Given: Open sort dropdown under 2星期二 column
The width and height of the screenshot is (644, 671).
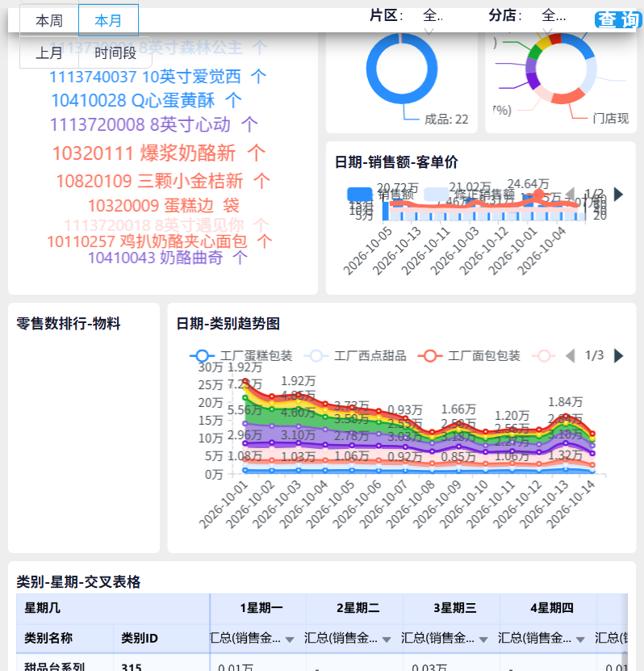Looking at the screenshot, I should coord(387,640).
